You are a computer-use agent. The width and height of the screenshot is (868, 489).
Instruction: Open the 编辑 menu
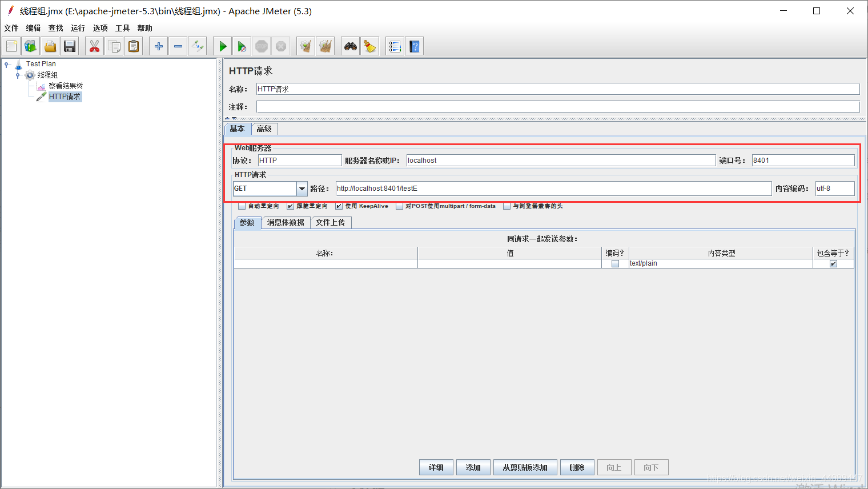(x=33, y=28)
